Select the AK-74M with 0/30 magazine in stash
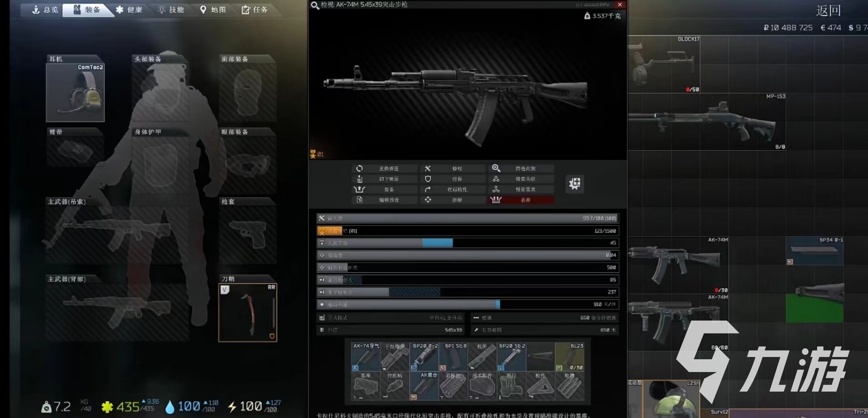Image resolution: width=868 pixels, height=418 pixels. tap(678, 265)
